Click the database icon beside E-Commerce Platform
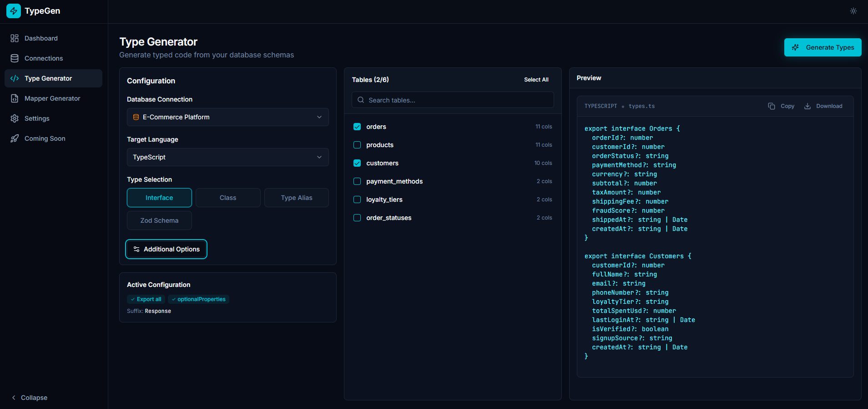Viewport: 868px width, 409px height. (136, 117)
